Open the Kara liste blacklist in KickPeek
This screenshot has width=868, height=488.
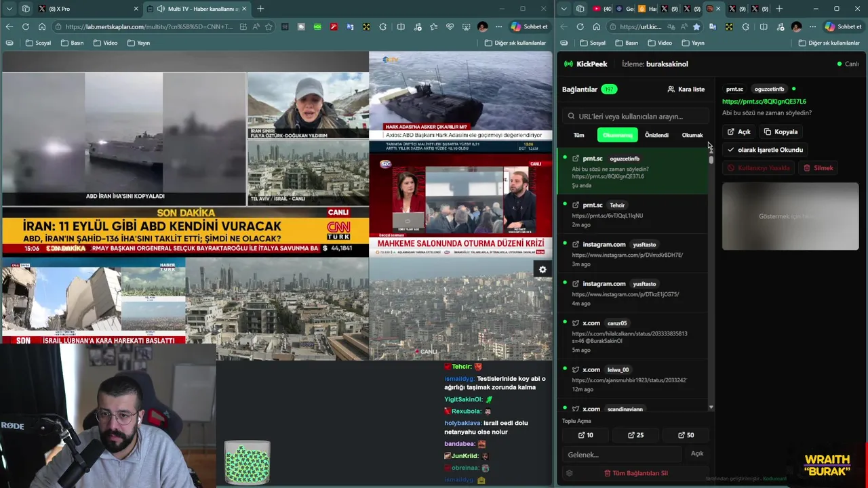coord(686,89)
